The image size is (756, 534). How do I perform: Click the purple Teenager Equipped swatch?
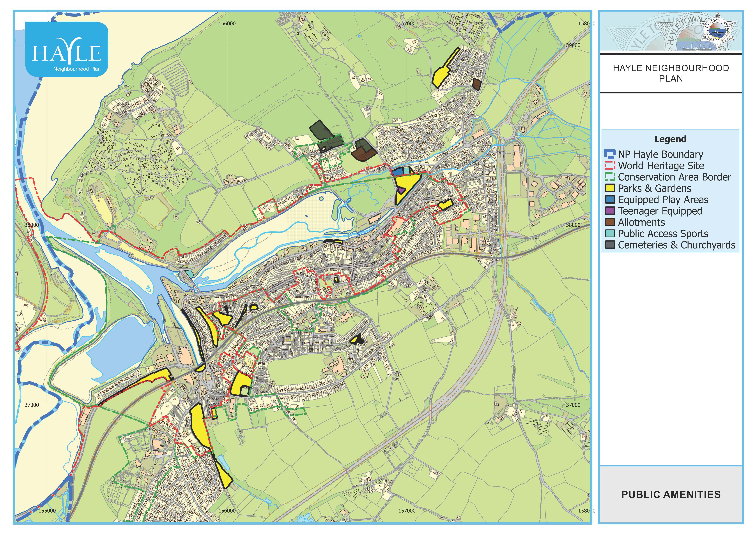coord(610,211)
